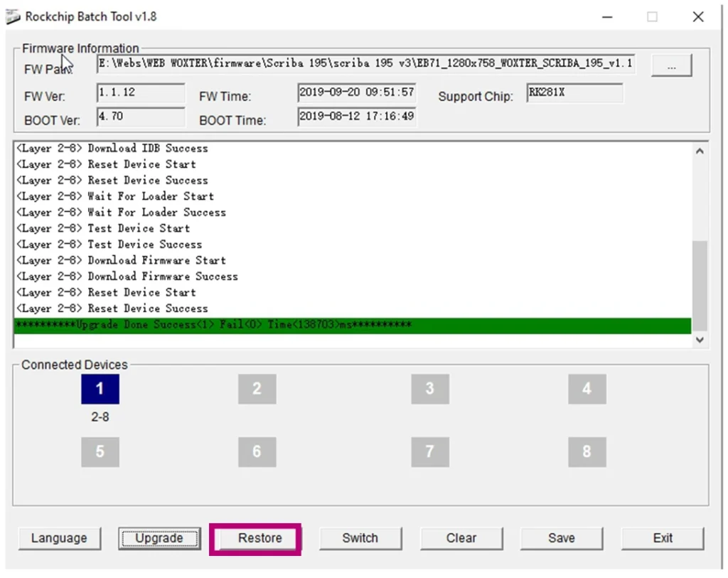The height and width of the screenshot is (578, 728).
Task: Select device slot 8
Action: [x=587, y=451]
